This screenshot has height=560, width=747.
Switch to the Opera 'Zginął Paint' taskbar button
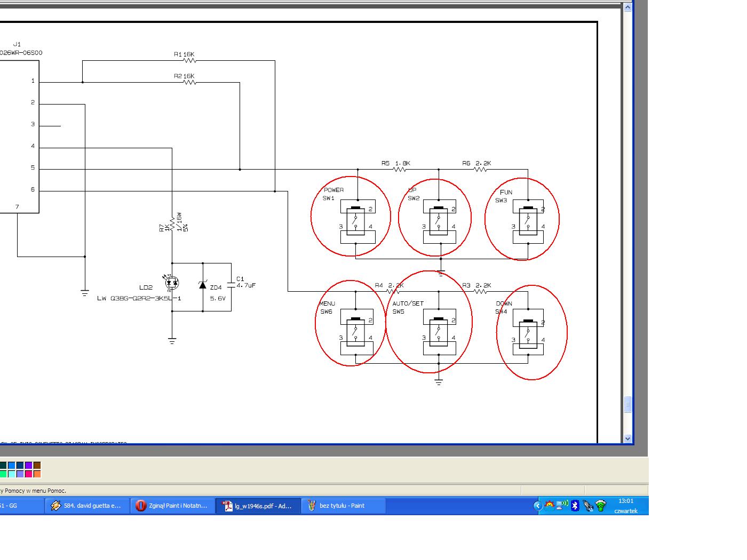click(173, 506)
